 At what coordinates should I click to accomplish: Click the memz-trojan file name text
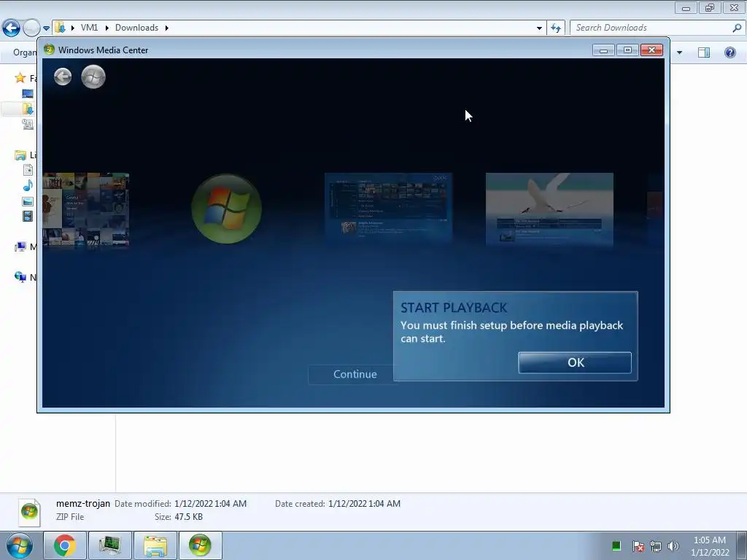(83, 503)
